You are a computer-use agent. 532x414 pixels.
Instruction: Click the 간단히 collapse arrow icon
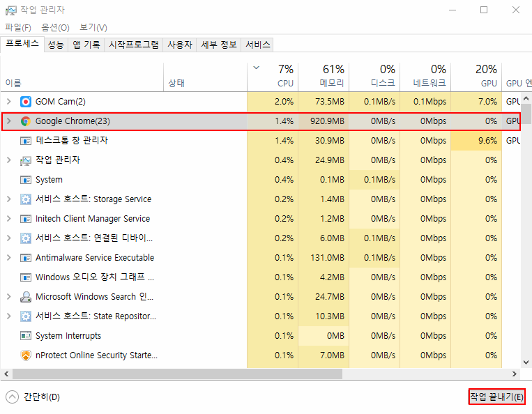coord(13,397)
